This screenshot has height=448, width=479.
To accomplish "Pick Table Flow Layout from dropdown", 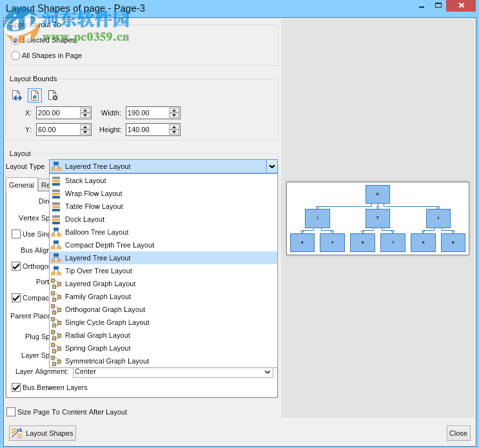I will point(93,206).
